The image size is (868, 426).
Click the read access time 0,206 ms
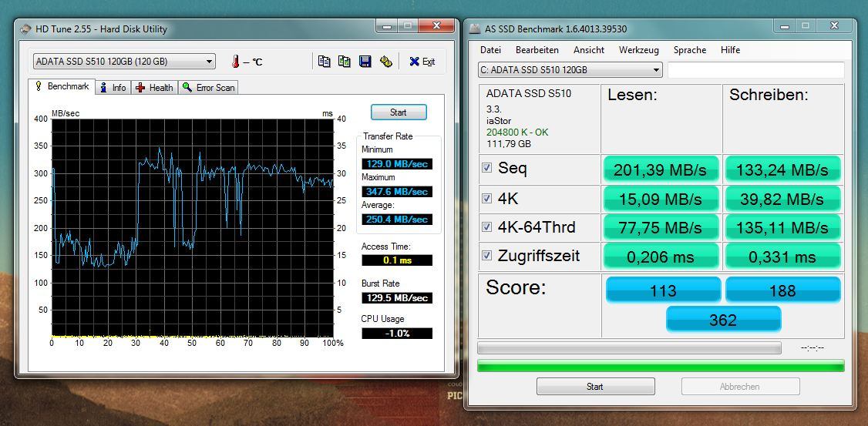[661, 257]
